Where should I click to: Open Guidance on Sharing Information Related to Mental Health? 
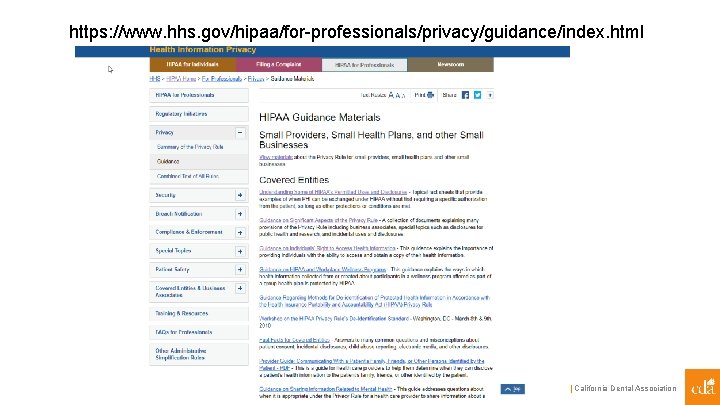click(x=326, y=389)
